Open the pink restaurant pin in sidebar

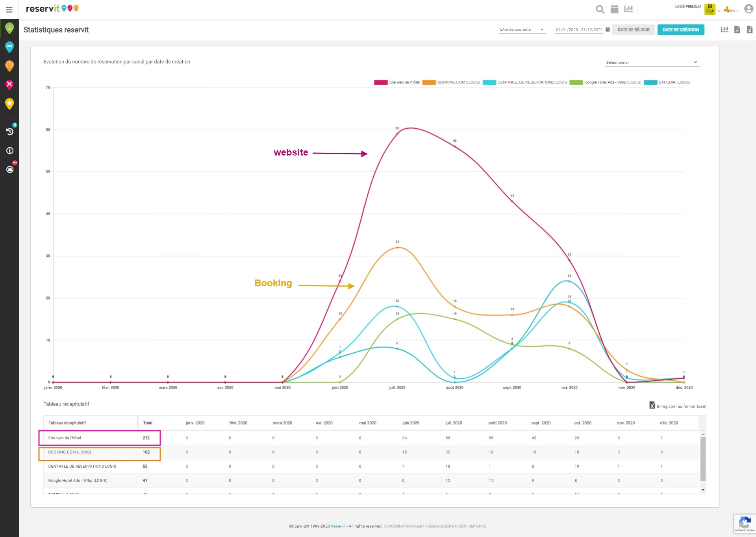coord(9,85)
